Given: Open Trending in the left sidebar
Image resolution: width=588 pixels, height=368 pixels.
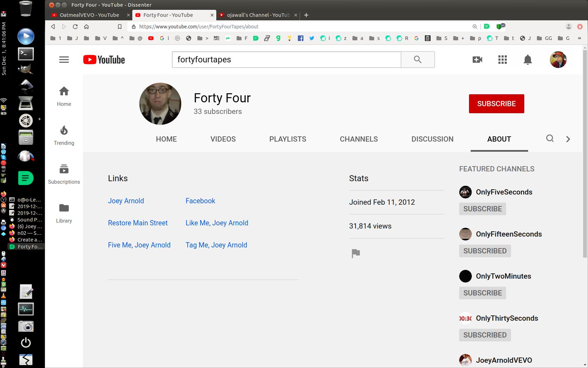Looking at the screenshot, I should [64, 135].
